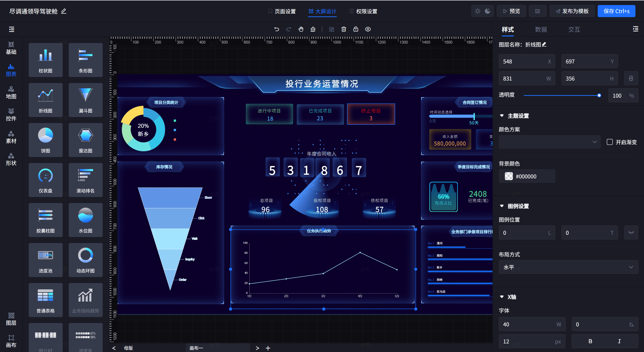Switch to dark mode moon icon

coord(487,11)
